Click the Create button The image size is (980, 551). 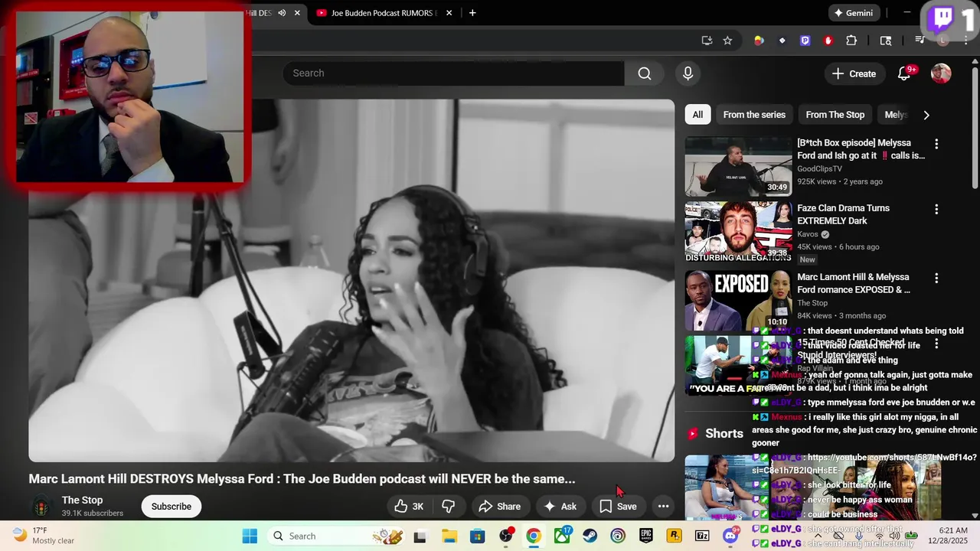coord(854,73)
